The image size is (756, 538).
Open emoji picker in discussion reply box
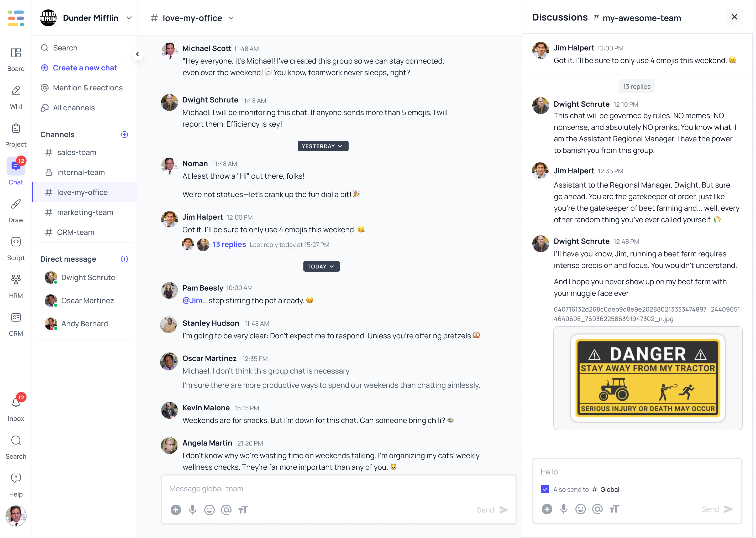[x=581, y=509]
